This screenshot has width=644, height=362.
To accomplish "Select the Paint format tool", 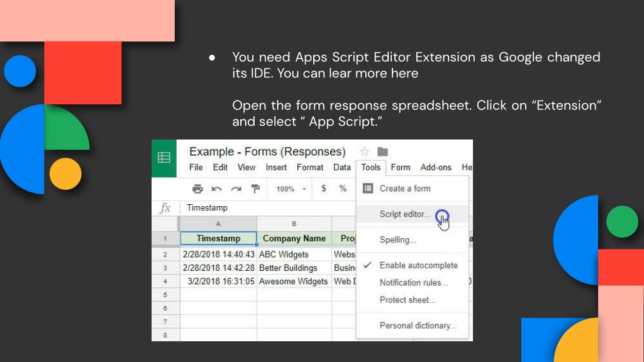I will (255, 189).
